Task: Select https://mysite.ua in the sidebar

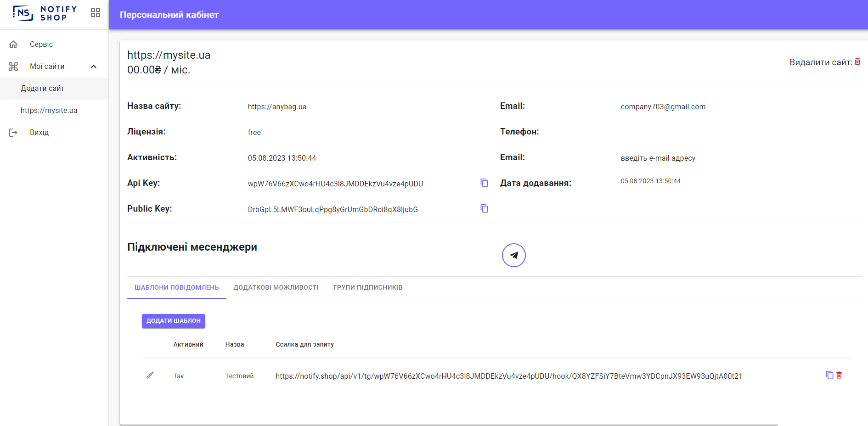Action: 49,111
